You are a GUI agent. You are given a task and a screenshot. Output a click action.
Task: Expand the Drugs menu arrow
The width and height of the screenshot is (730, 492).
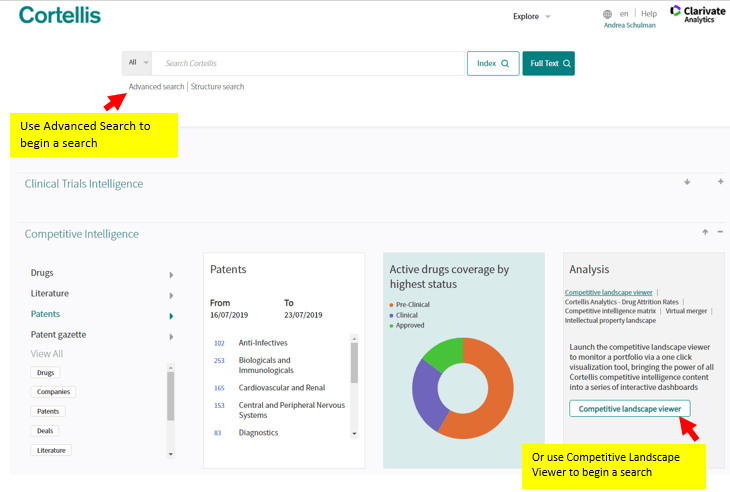[x=171, y=274]
